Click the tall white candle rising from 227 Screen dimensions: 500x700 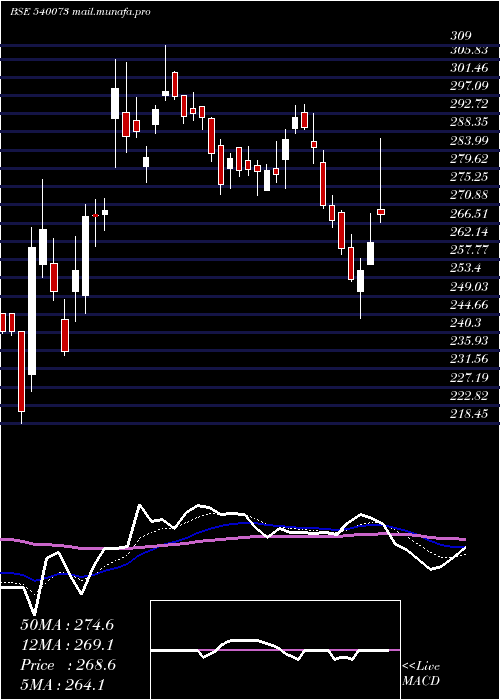[x=32, y=311]
